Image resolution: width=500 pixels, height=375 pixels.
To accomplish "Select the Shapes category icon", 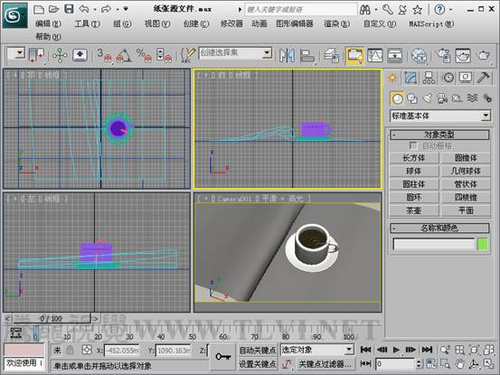I will [412, 98].
